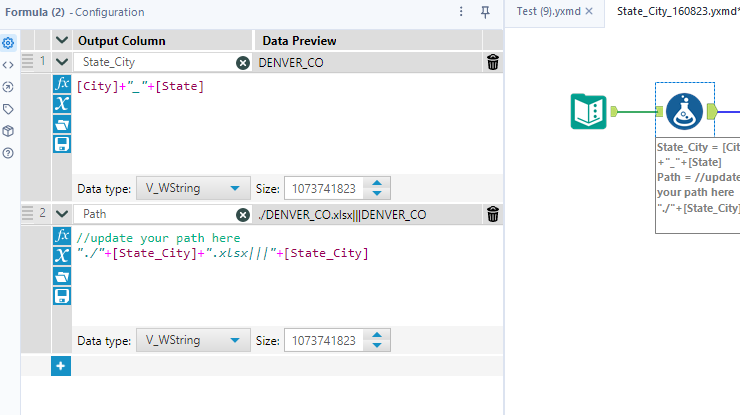740x415 pixels.
Task: Delete the State_City formula row
Action: pyautogui.click(x=493, y=62)
